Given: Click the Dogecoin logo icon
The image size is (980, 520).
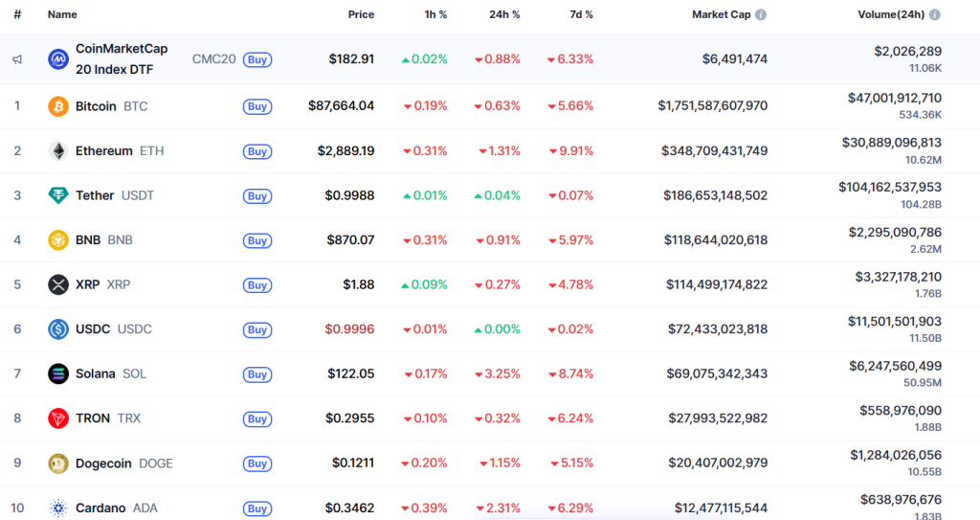Looking at the screenshot, I should point(58,463).
